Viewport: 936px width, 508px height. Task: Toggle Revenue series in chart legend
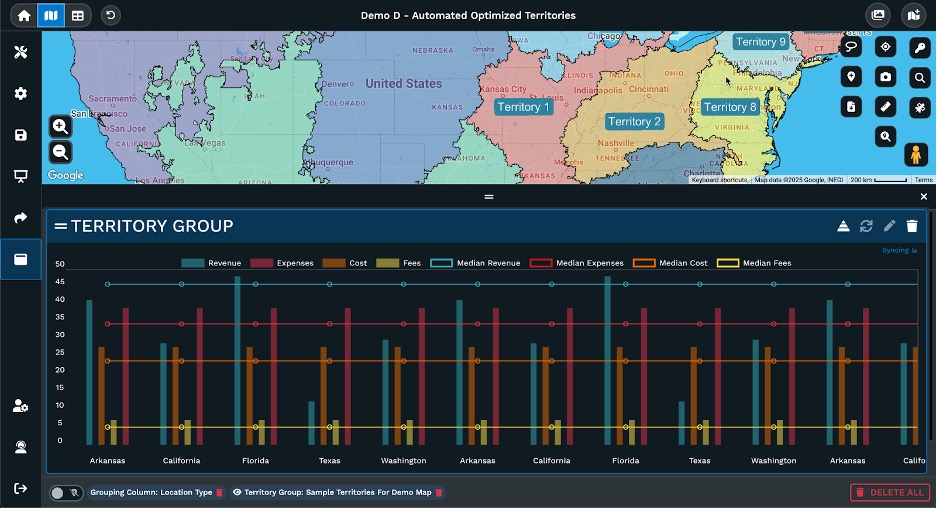click(x=206, y=263)
